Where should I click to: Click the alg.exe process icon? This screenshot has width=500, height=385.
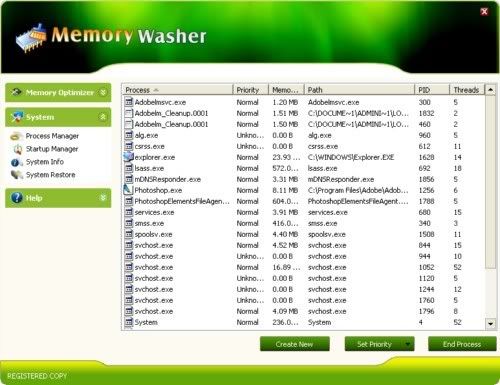(129, 135)
